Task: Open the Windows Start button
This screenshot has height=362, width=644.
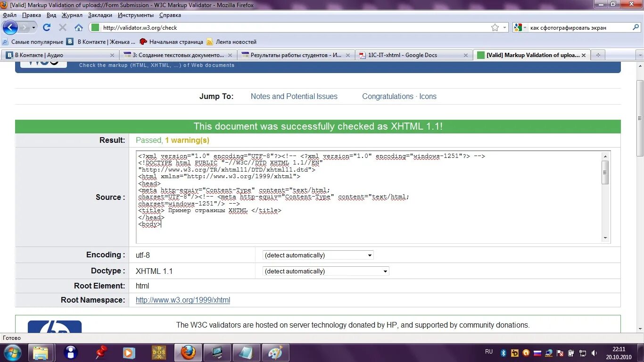Action: point(12,352)
